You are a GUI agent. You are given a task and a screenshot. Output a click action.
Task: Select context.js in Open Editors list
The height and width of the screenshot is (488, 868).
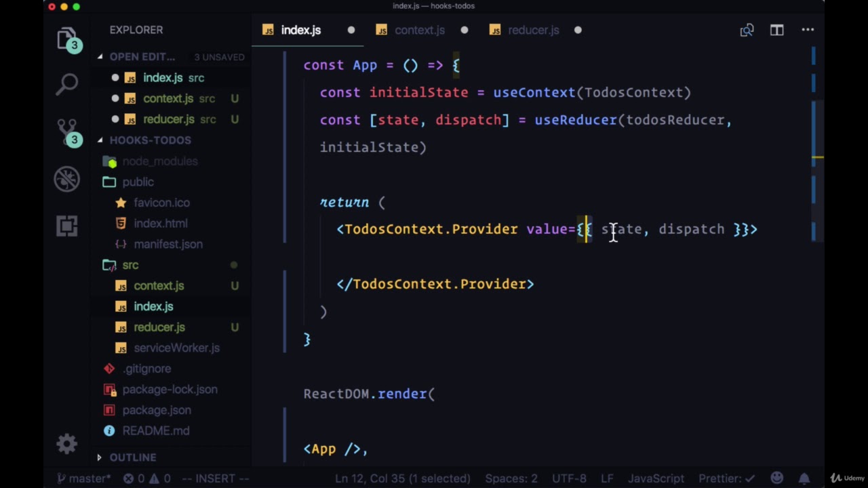168,98
